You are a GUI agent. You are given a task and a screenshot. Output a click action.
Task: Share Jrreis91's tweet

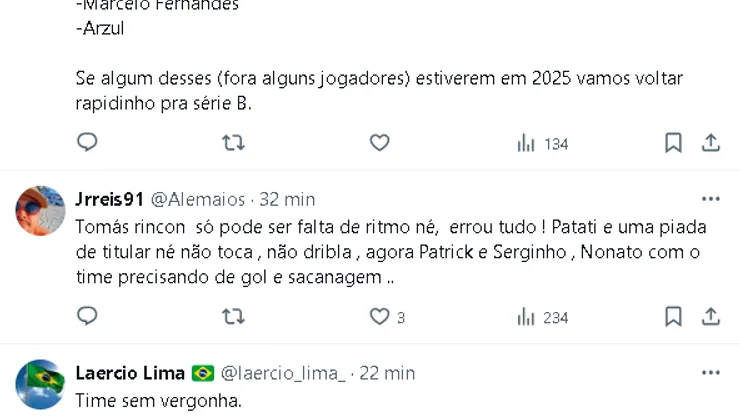click(711, 317)
